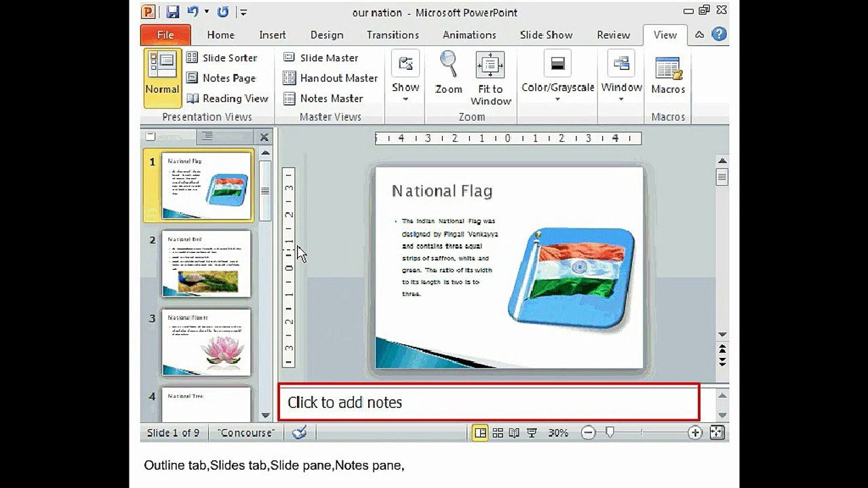The image size is (868, 488).
Task: Start Slide Show from status bar
Action: 532,432
